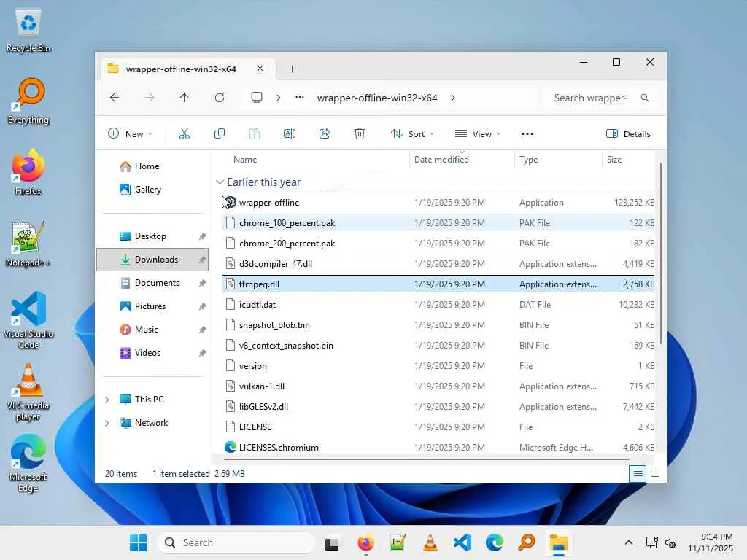
Task: Click the Delete trash icon
Action: (360, 134)
